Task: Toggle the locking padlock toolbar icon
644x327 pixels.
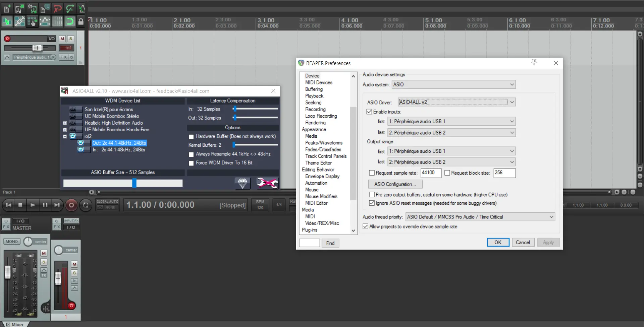Action: pyautogui.click(x=81, y=22)
